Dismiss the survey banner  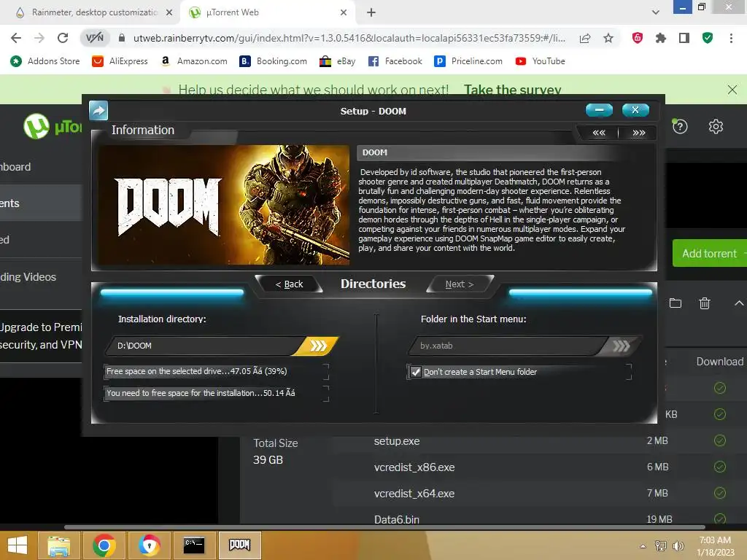[x=732, y=90]
